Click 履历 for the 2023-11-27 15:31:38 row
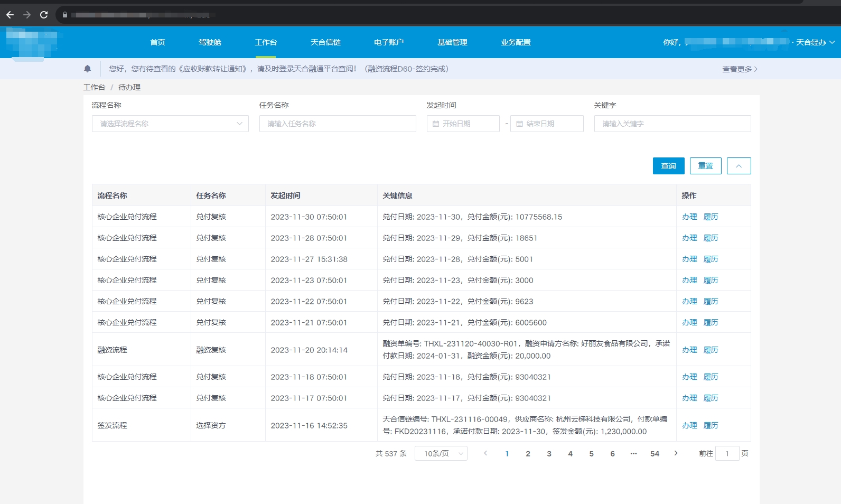 (x=711, y=259)
